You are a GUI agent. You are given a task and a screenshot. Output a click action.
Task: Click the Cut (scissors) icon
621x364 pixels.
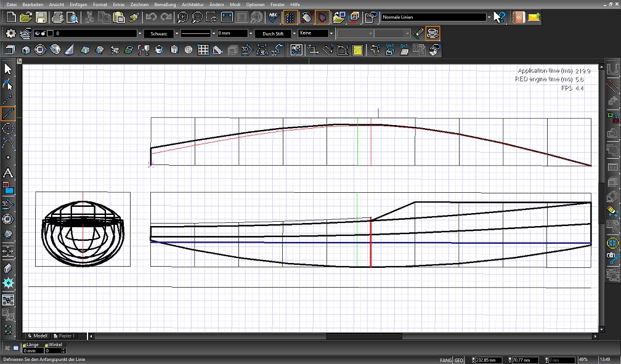(x=89, y=17)
